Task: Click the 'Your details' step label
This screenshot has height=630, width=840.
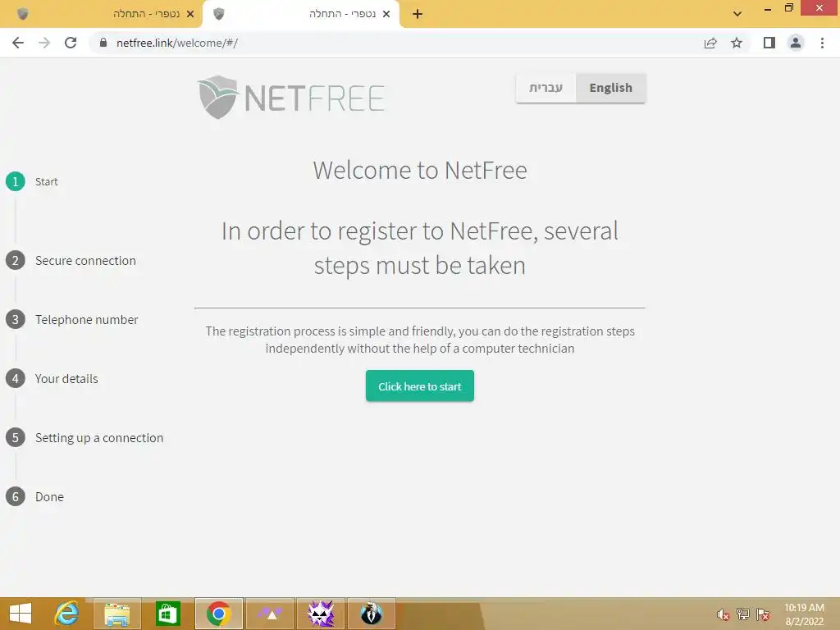Action: [x=66, y=379]
